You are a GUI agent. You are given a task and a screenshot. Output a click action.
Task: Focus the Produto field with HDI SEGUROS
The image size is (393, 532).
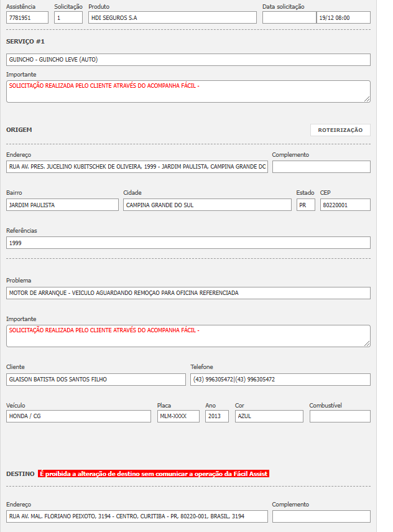click(172, 18)
